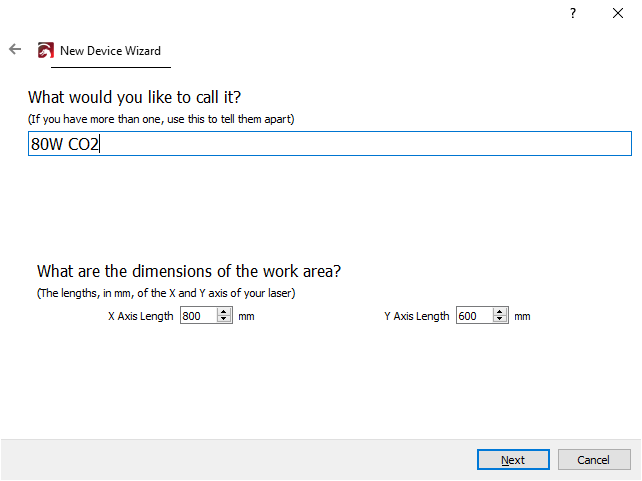The image size is (642, 481).
Task: Click the New Device Wizard title text
Action: coord(110,51)
